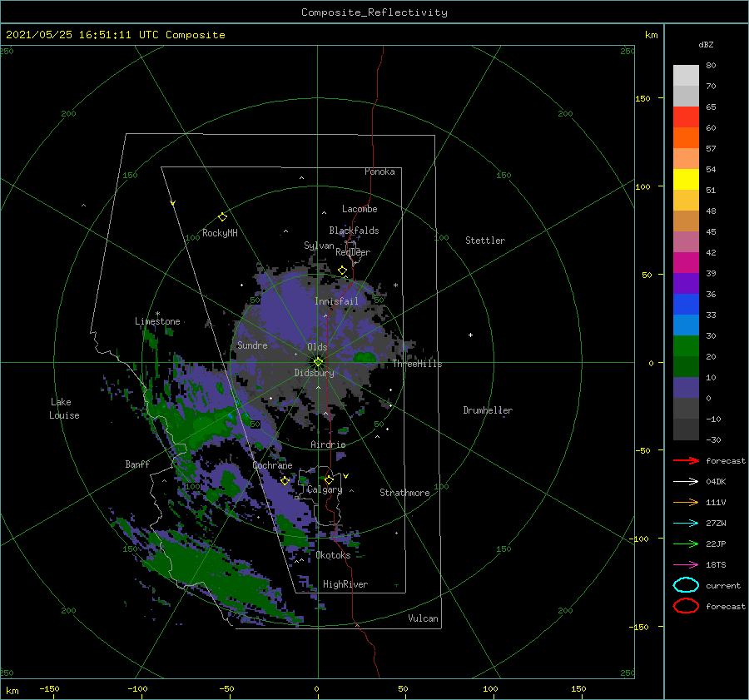Click the yellow diamond marker below Cochrane
This screenshot has width=749, height=700.
[285, 481]
